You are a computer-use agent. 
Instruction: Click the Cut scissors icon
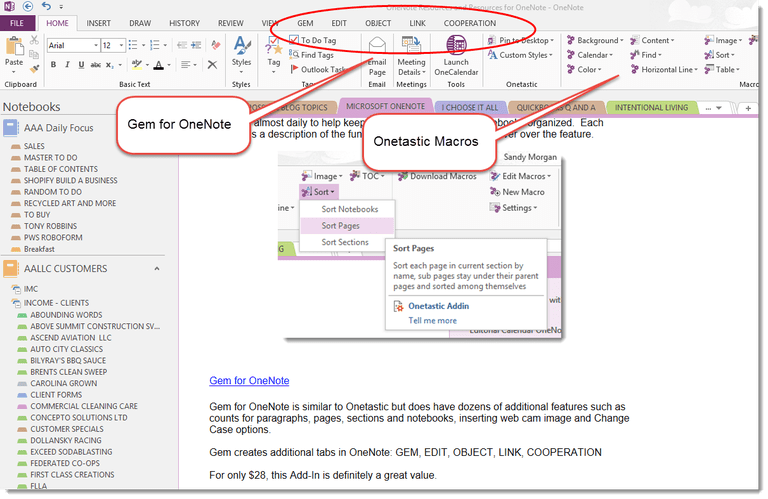[x=34, y=40]
